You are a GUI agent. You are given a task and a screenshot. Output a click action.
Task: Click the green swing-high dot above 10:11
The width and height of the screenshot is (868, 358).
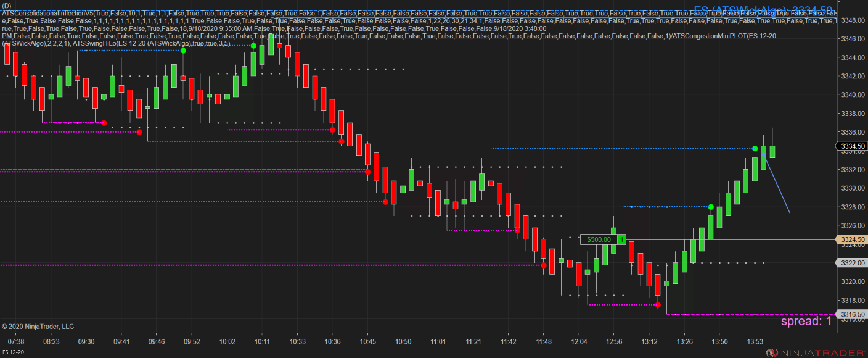253,46
